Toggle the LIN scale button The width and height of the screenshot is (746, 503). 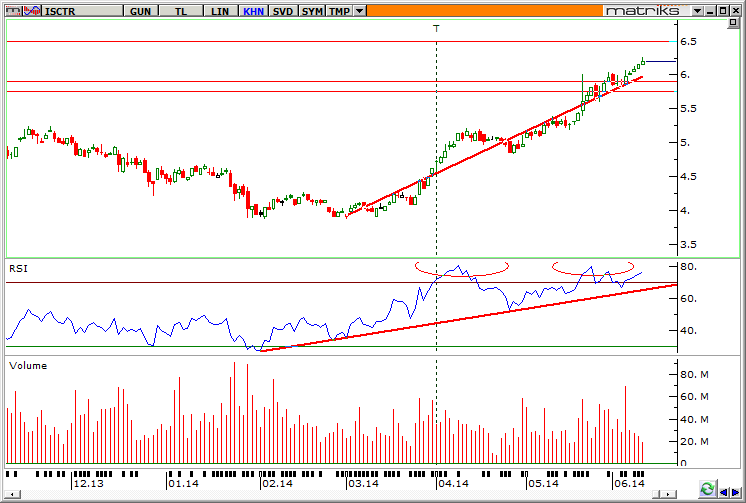[x=220, y=10]
